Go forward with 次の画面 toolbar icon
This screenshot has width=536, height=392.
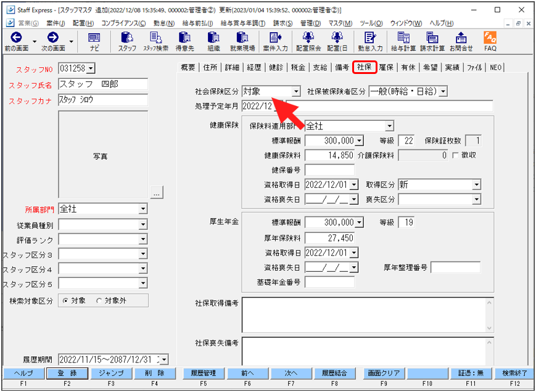coord(53,41)
